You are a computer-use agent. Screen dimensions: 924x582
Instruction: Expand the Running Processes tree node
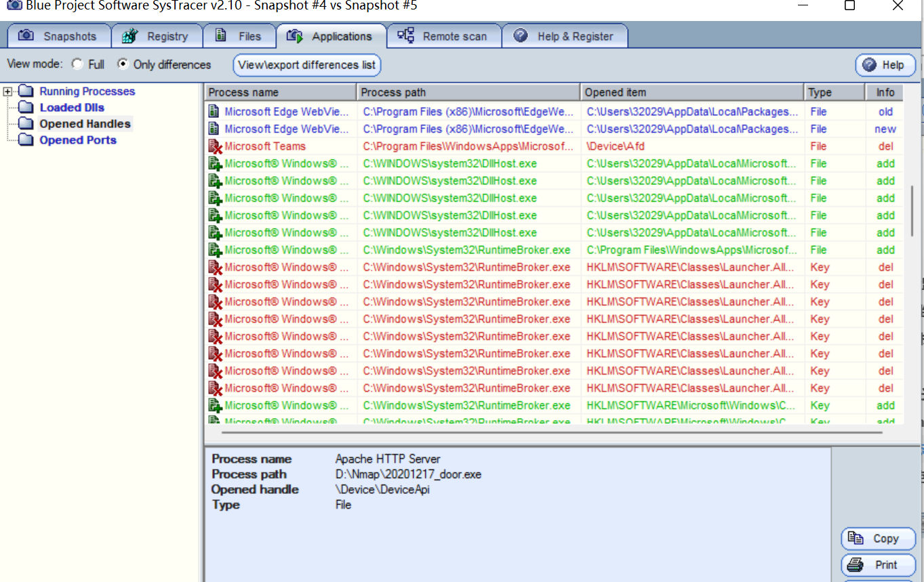click(7, 91)
